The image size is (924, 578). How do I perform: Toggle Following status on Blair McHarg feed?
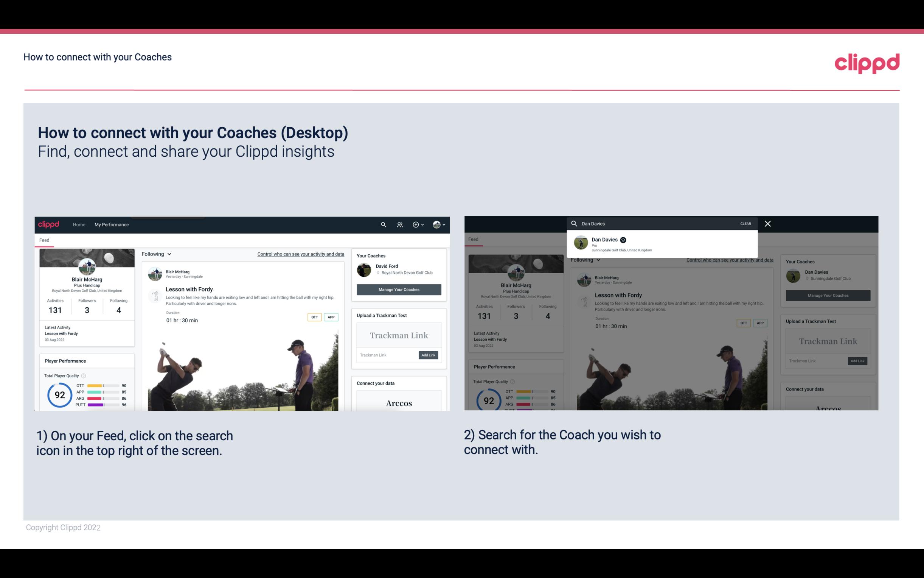tap(156, 254)
